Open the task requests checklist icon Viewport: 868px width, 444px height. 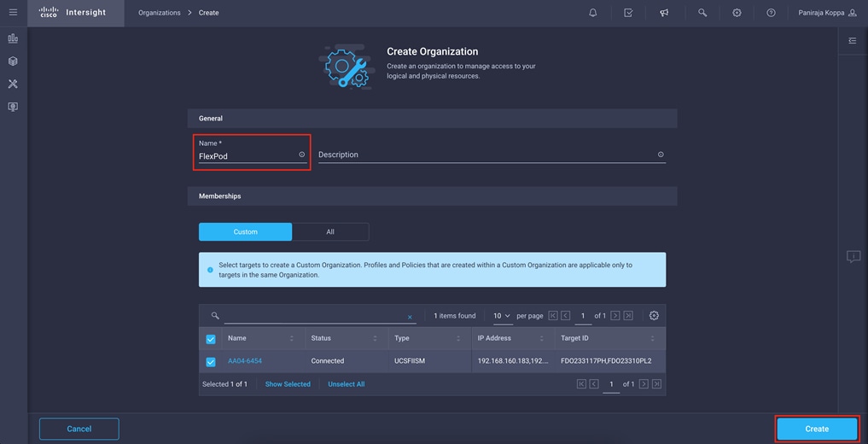pos(628,13)
